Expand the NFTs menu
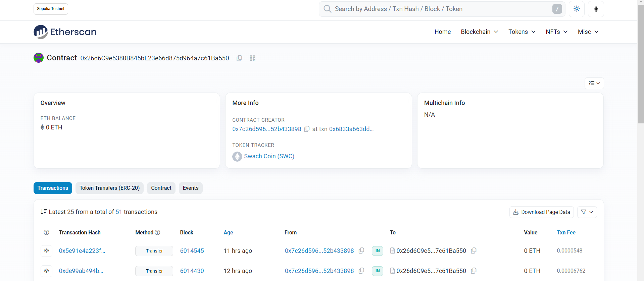Viewport: 644px width, 281px height. click(x=557, y=32)
